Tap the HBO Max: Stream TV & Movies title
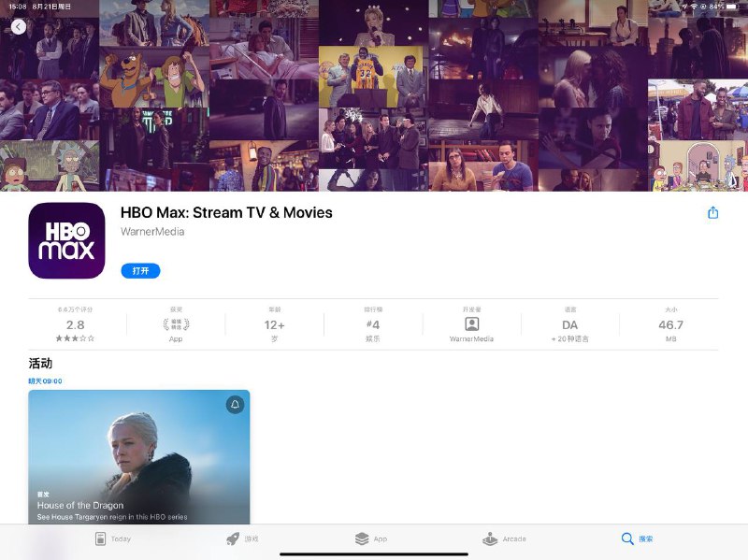This screenshot has width=748, height=560. click(x=226, y=212)
